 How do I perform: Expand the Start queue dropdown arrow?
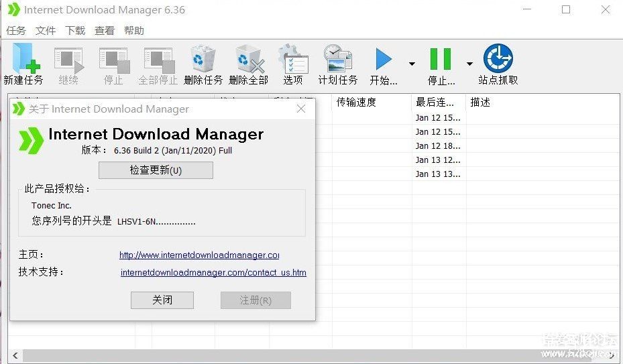[412, 64]
